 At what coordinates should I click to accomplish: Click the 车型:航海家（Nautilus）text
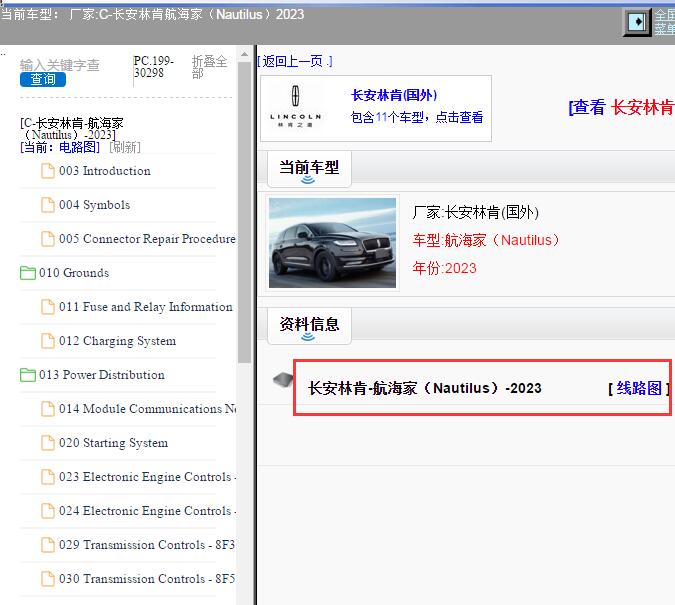486,240
